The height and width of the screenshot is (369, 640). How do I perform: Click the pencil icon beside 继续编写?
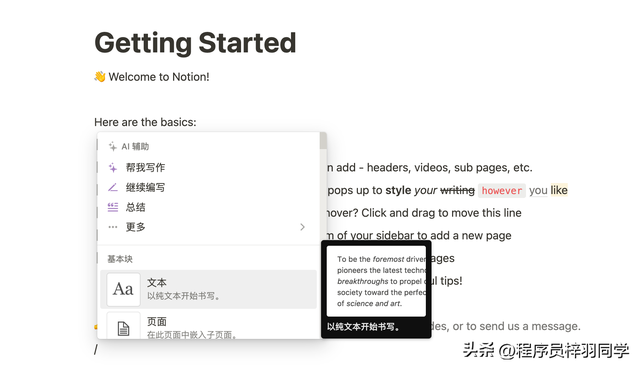point(113,187)
